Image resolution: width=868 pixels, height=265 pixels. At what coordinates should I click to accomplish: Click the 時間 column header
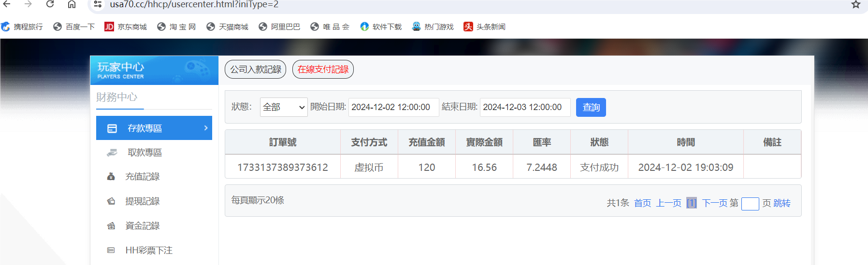tap(686, 142)
